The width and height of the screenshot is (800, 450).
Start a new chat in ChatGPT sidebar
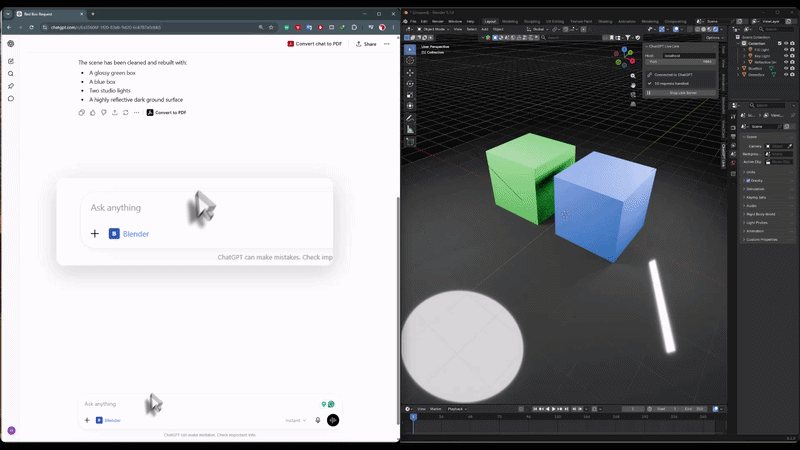[x=11, y=61]
